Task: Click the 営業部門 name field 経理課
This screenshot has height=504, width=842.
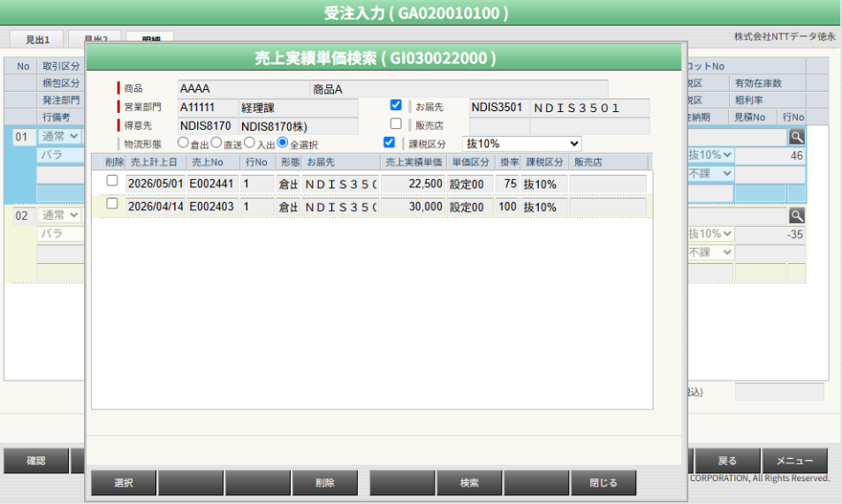Action: [x=299, y=108]
